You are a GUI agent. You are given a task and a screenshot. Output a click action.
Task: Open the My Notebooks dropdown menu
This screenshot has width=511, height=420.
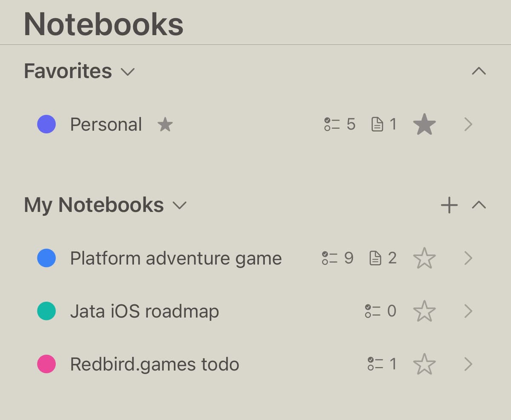click(x=179, y=205)
